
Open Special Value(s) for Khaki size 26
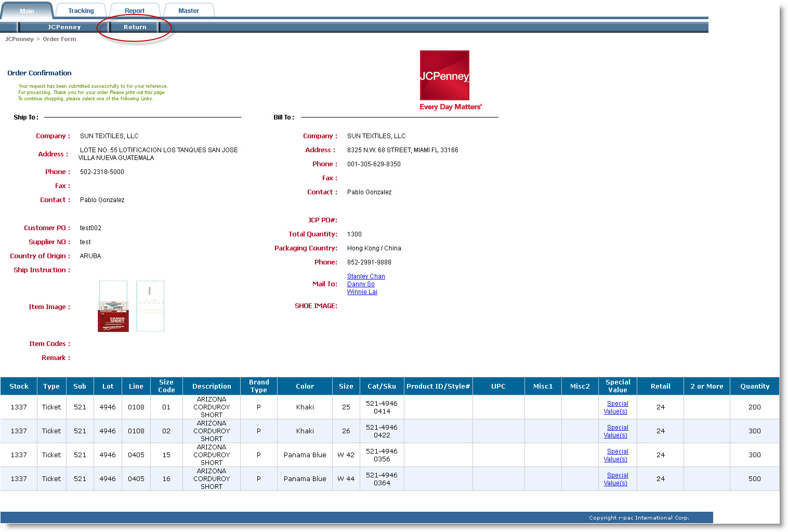click(617, 431)
